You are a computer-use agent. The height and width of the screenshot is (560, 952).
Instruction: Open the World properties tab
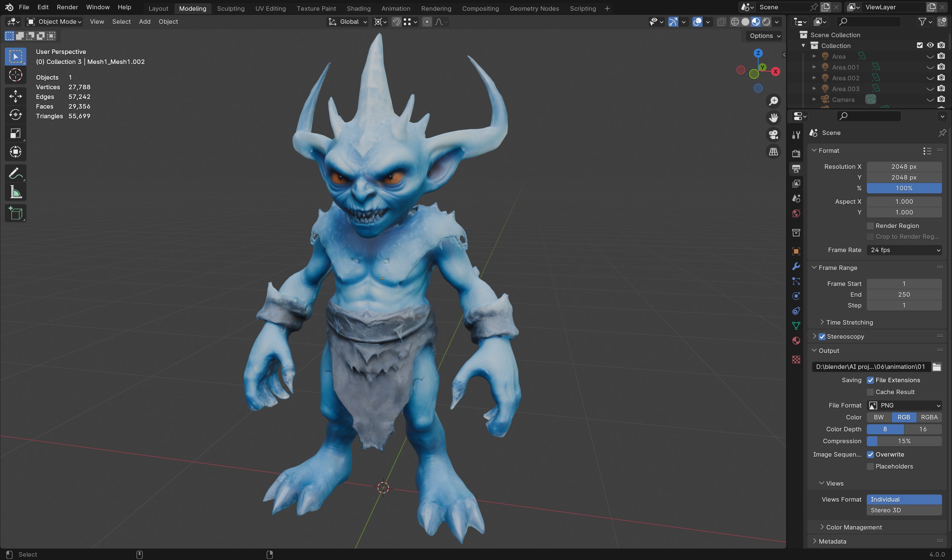[x=796, y=213]
